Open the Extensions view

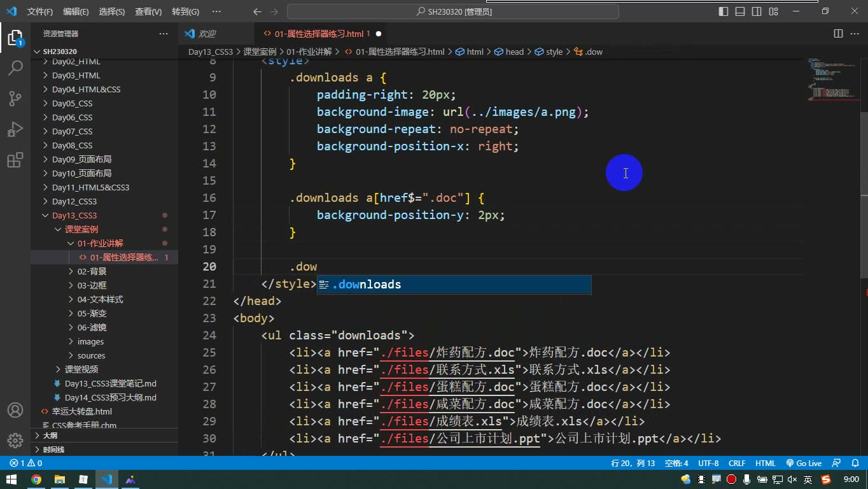pyautogui.click(x=15, y=160)
